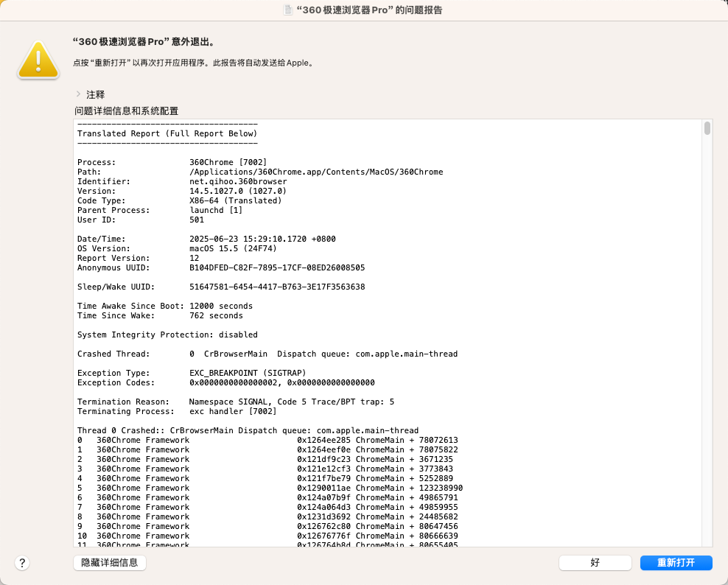
Task: Click the 问题详细信息和系统配置 label
Action: pyautogui.click(x=126, y=111)
